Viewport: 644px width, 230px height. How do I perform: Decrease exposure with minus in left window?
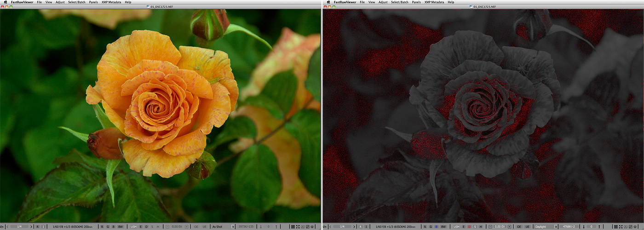tap(167, 227)
